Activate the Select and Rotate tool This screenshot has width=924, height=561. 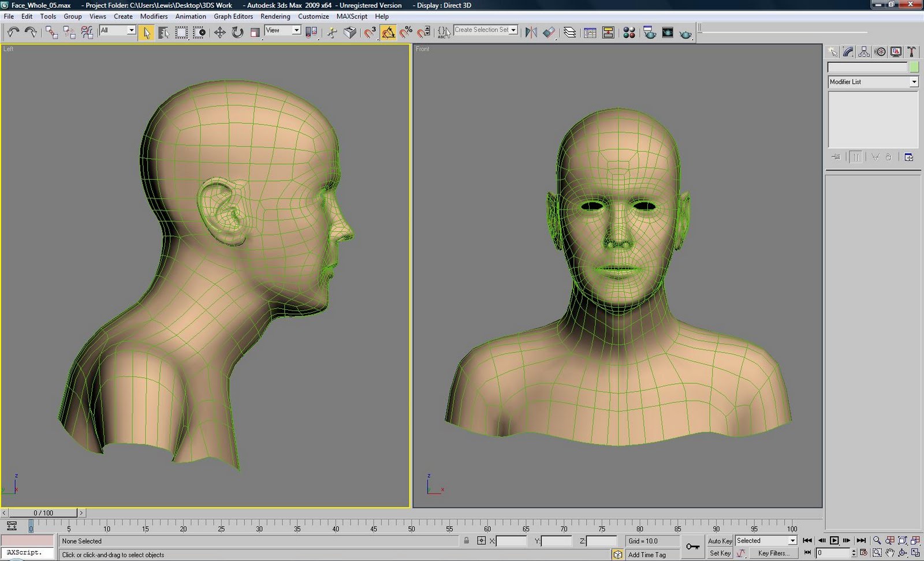point(237,32)
